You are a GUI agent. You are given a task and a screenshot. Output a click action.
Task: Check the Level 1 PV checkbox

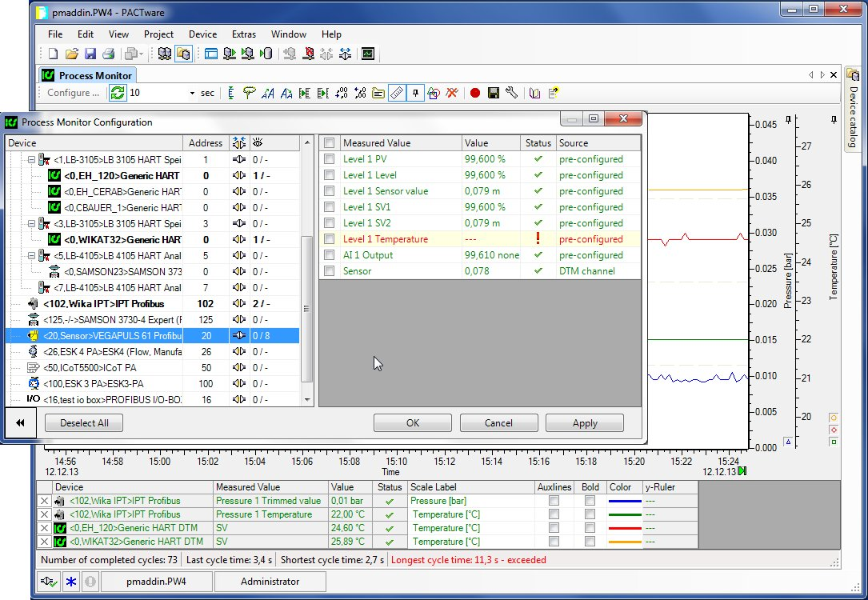(x=329, y=159)
